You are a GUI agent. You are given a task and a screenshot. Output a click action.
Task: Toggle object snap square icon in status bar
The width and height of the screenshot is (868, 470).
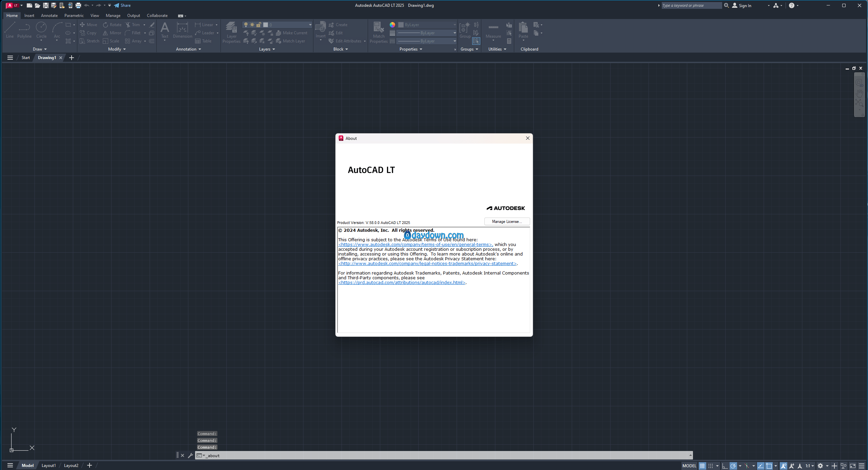click(769, 466)
